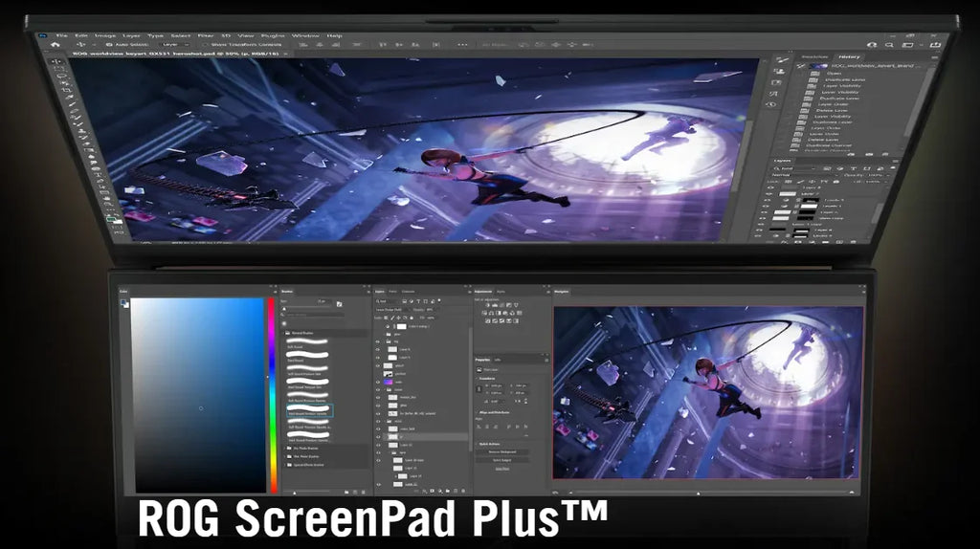This screenshot has height=549, width=980.
Task: Click the fx layer style icon on ScreenPad
Action: point(424,491)
